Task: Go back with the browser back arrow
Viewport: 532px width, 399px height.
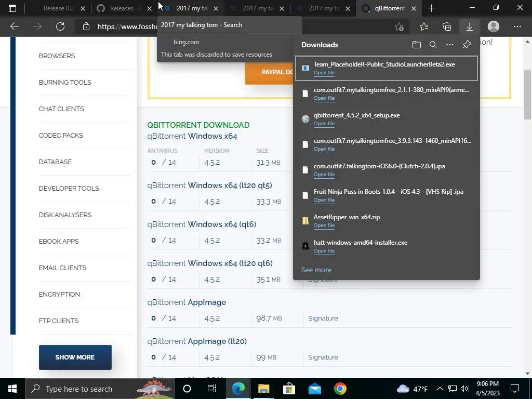Action: click(14, 26)
